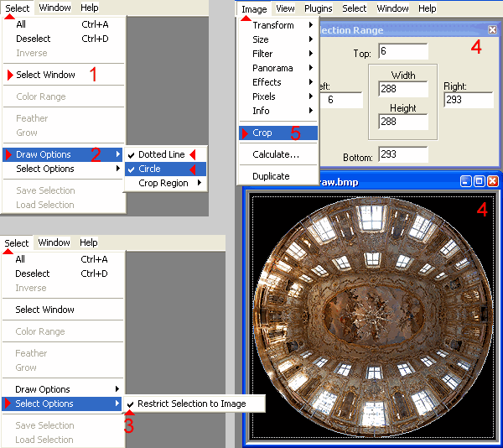Select Calculate... menu entry
Image resolution: width=503 pixels, height=448 pixels.
[x=276, y=154]
